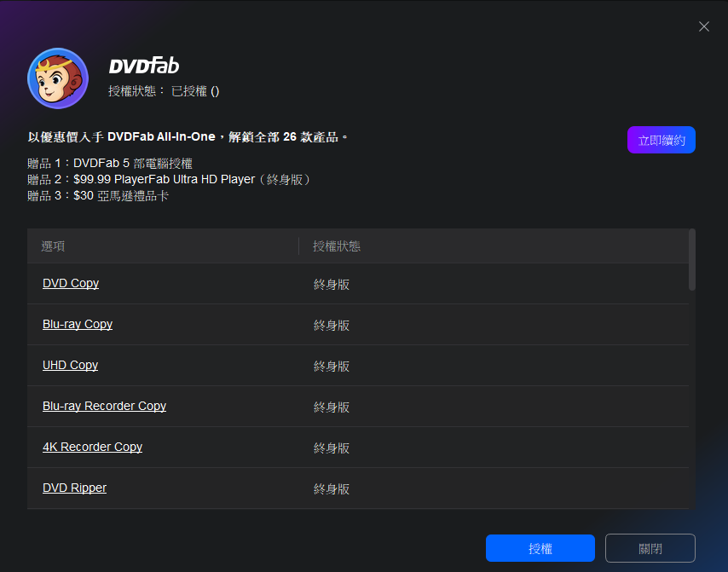
Task: Click the blue 授權 button
Action: pos(540,548)
